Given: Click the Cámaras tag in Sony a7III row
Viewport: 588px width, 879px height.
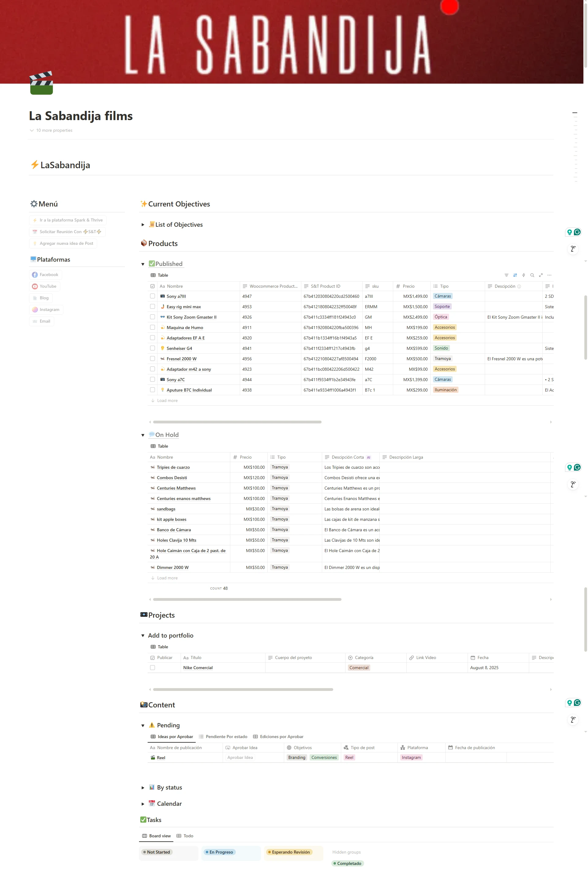Looking at the screenshot, I should coord(443,296).
